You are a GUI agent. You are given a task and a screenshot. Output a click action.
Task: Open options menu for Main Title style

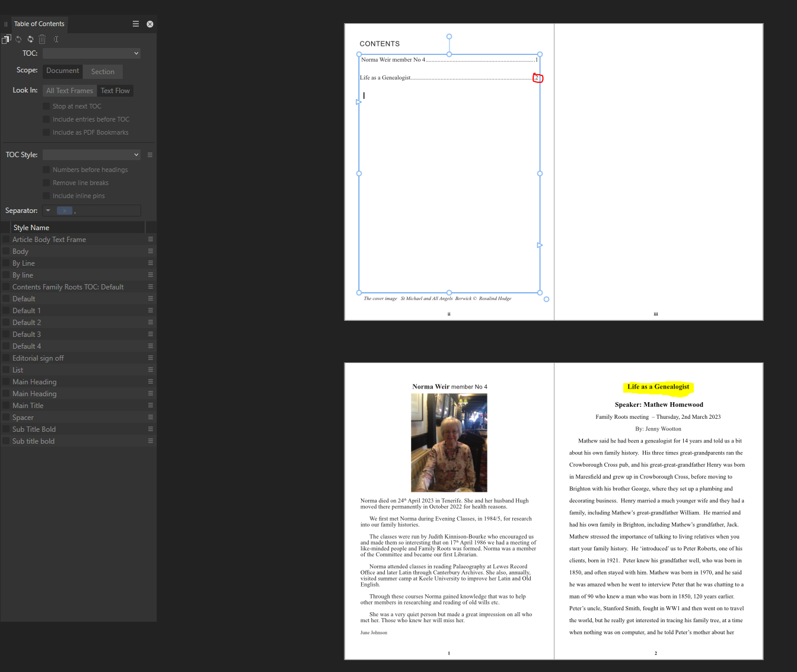[x=151, y=405]
